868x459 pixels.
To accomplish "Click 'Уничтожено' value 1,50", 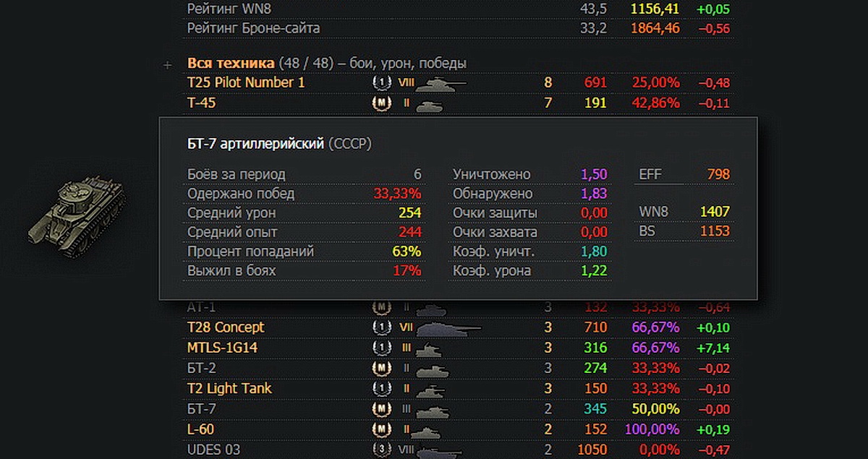I will [x=594, y=174].
